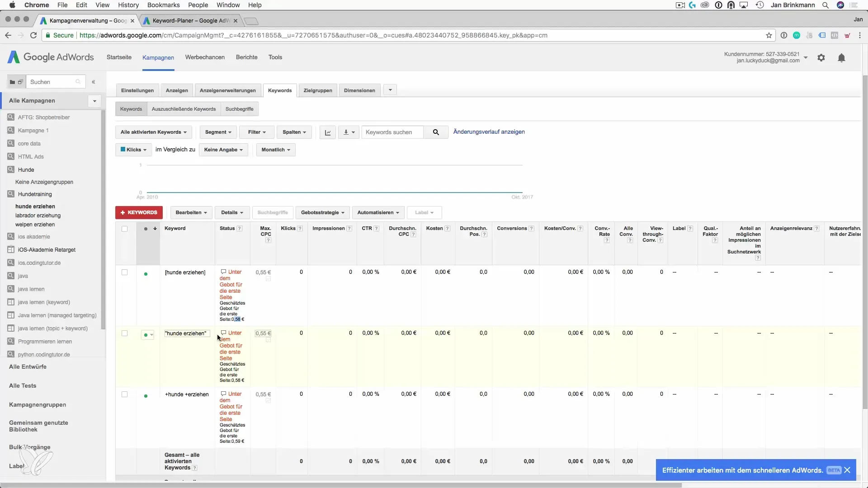Screen dimensions: 868x488
Task: Click the status sort arrow column header
Action: tap(155, 229)
